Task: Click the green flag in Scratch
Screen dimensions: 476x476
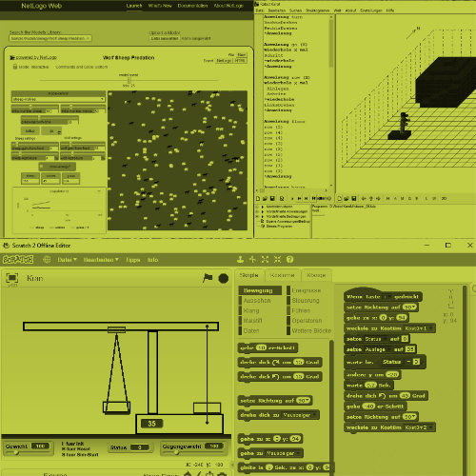Action: click(208, 278)
